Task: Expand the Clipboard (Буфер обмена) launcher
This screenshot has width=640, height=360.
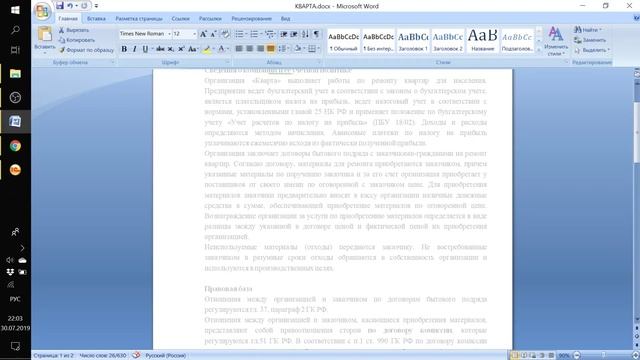Action: pyautogui.click(x=113, y=62)
